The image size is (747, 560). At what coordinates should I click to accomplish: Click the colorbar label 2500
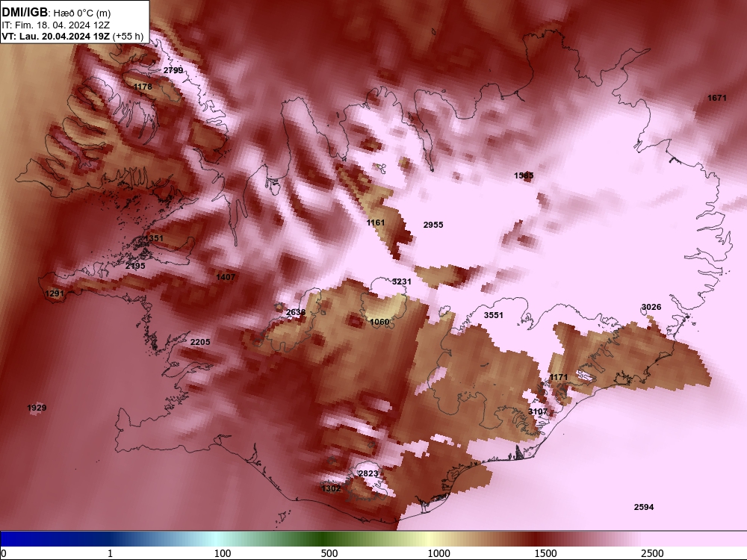point(652,553)
